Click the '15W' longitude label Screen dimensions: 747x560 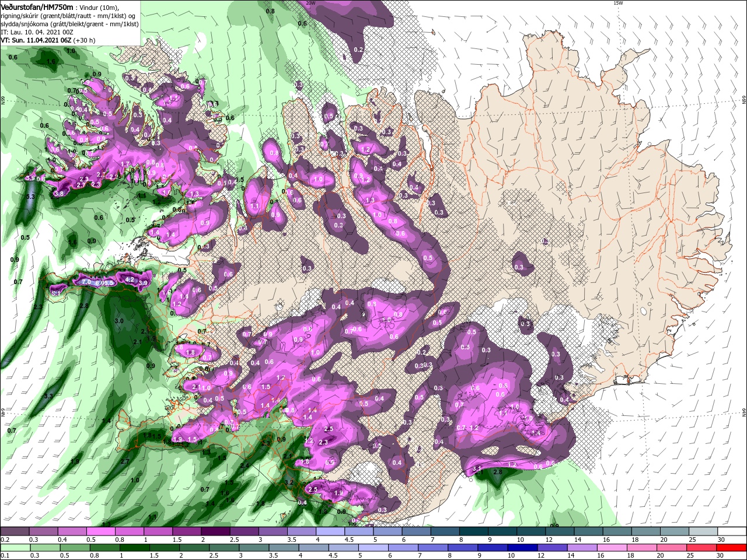618,3
